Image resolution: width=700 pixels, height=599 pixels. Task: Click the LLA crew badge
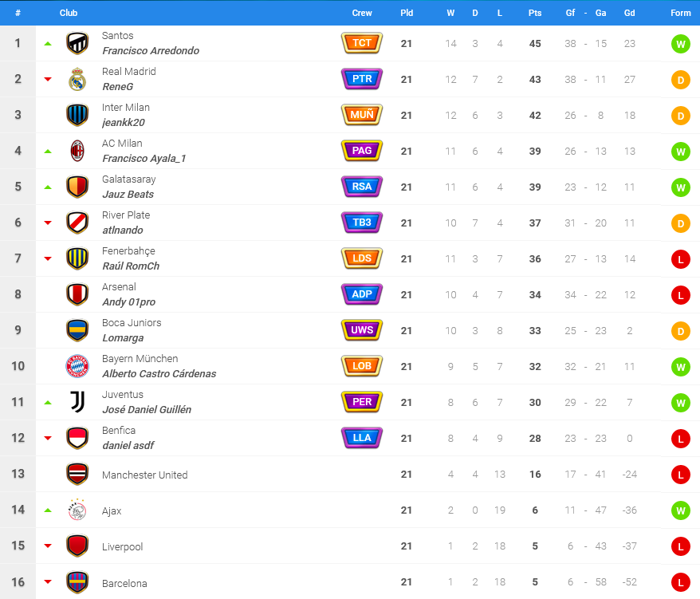(x=362, y=438)
